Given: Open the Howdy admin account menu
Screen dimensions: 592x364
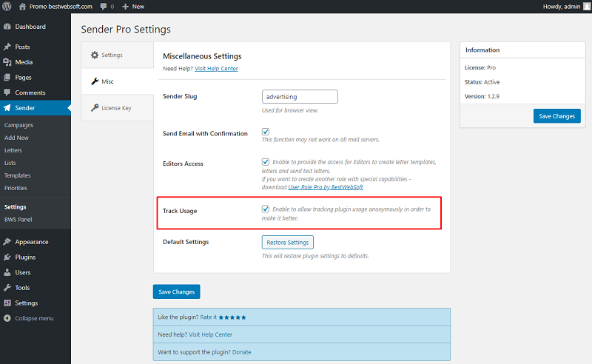Looking at the screenshot, I should pos(566,7).
